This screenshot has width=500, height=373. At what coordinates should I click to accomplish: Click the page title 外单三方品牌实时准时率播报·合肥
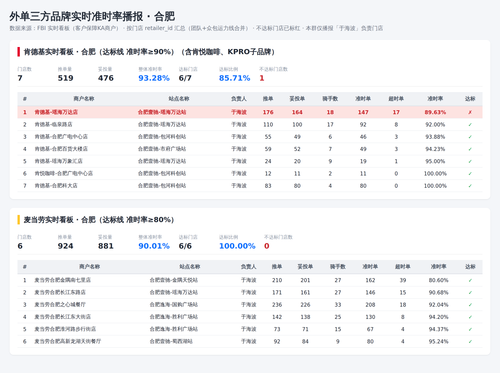pos(92,16)
